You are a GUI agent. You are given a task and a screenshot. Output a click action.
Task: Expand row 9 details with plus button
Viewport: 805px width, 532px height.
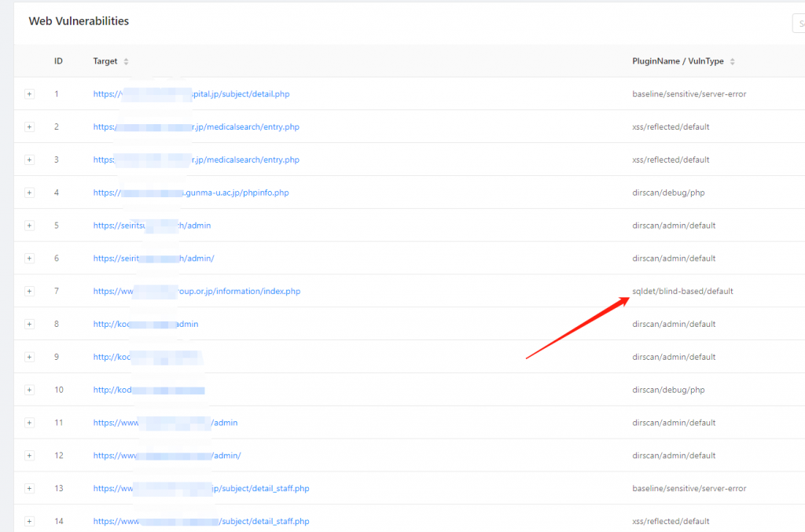click(x=29, y=357)
